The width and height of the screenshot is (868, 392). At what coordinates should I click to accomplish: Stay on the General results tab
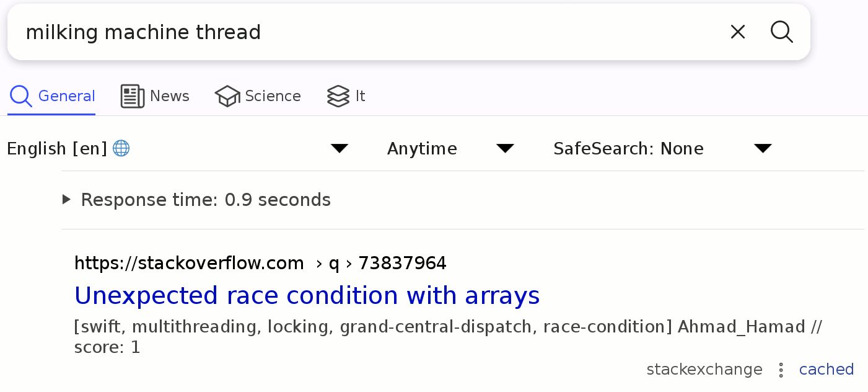pos(66,96)
